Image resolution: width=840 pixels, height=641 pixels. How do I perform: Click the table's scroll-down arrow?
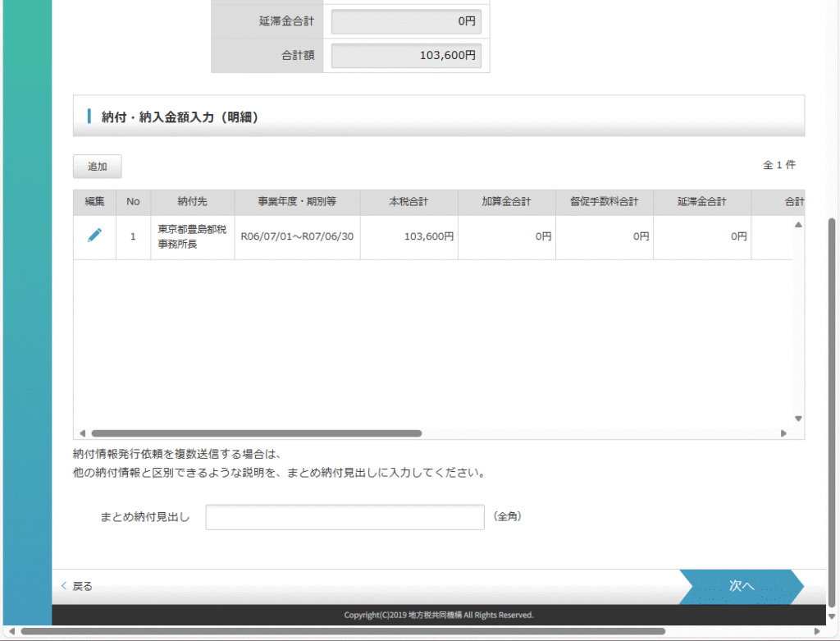pyautogui.click(x=798, y=419)
